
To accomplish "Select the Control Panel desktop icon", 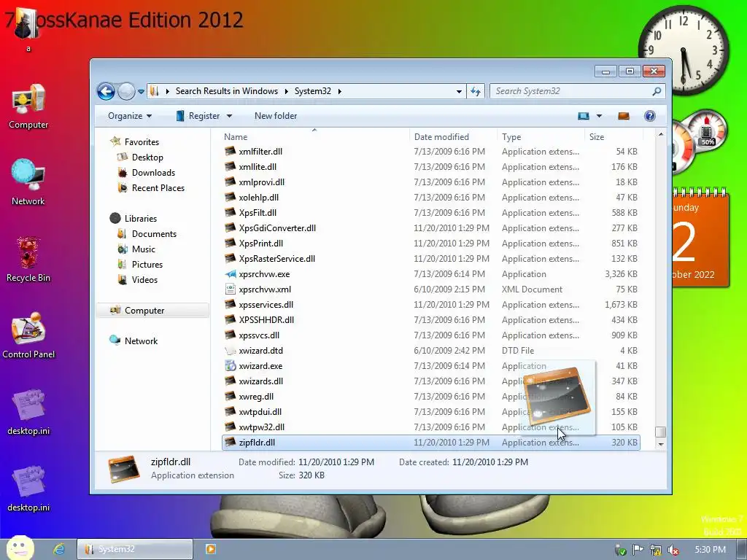I will [28, 335].
